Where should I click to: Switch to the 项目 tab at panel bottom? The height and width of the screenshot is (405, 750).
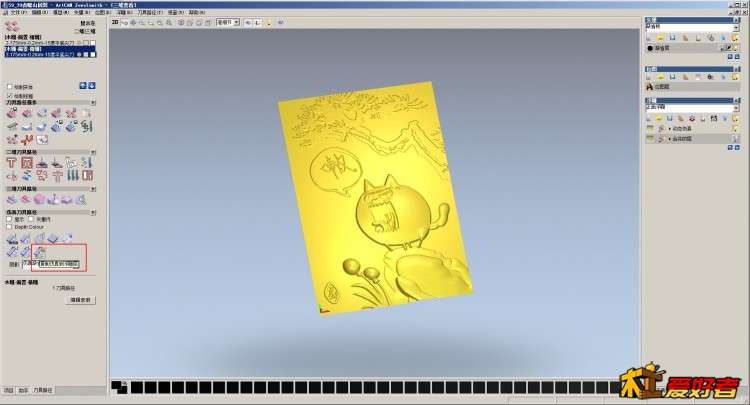9,390
